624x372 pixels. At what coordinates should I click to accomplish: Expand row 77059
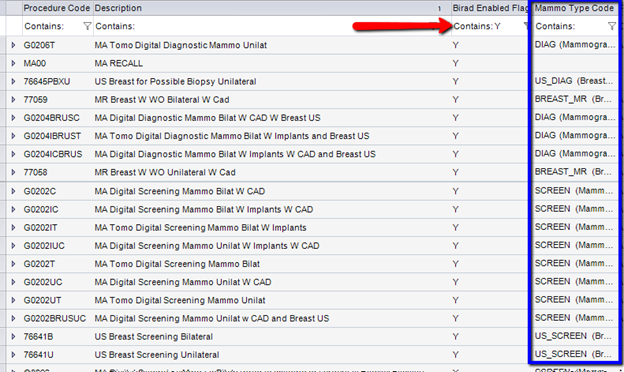(x=13, y=99)
